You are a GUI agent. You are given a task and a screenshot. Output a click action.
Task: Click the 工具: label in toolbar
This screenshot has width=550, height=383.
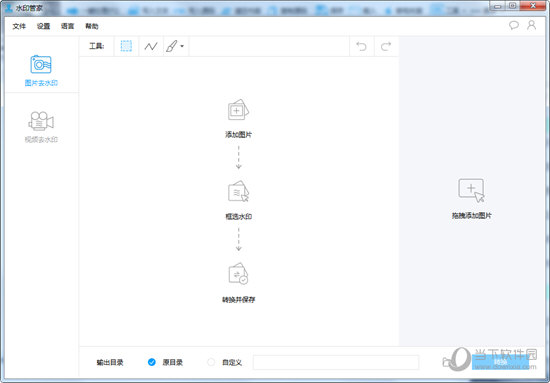point(96,46)
